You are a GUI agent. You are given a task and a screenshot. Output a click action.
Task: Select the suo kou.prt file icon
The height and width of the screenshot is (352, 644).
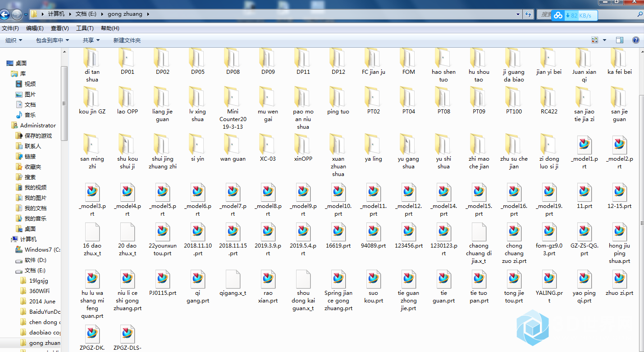tap(373, 279)
